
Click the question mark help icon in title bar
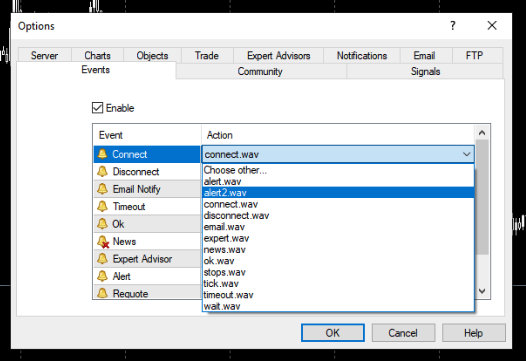click(x=453, y=25)
